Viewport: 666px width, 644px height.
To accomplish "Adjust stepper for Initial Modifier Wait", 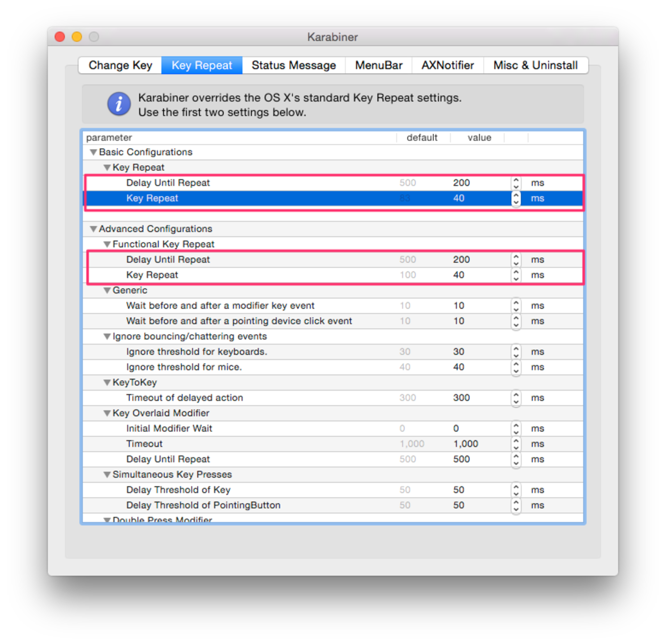I will coord(516,428).
